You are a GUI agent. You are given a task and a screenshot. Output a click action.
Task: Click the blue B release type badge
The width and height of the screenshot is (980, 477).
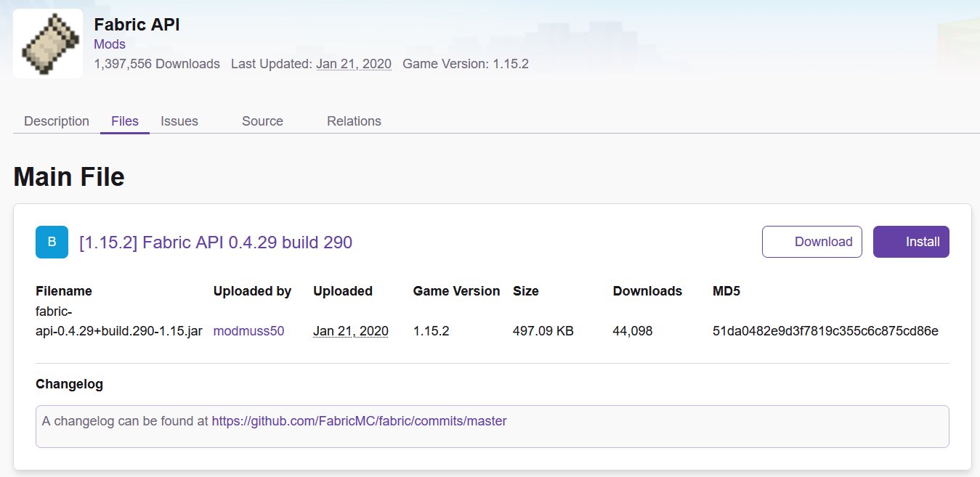[x=52, y=242]
